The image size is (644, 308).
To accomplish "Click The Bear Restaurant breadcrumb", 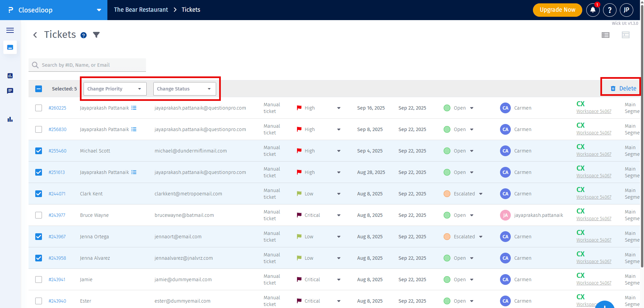I will 141,10.
